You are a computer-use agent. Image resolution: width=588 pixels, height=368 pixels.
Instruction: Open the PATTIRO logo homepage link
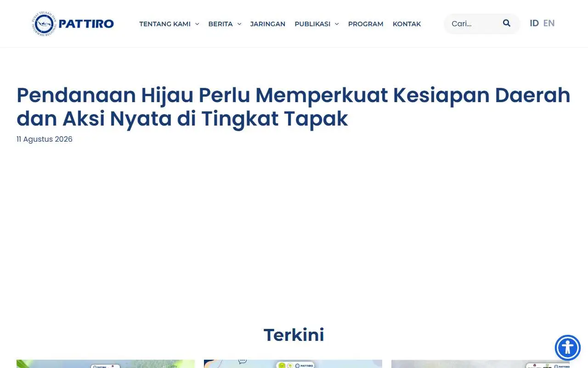point(73,23)
